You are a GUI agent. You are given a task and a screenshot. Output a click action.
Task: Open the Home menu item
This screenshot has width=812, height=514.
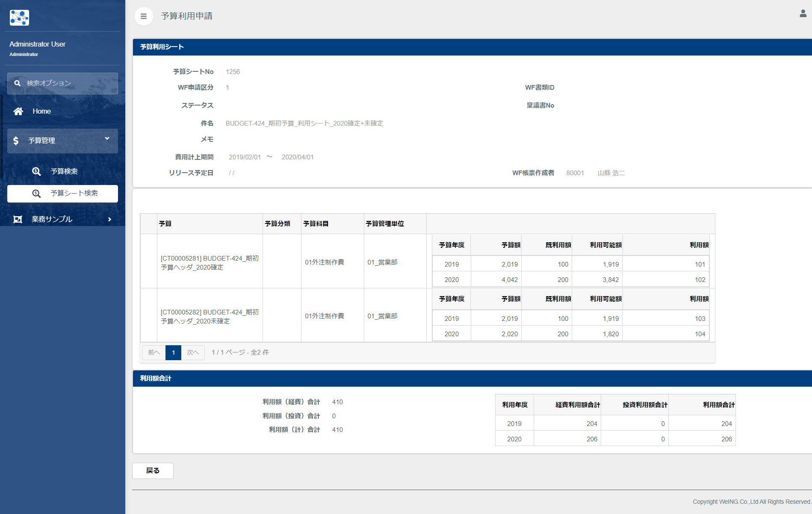(41, 111)
